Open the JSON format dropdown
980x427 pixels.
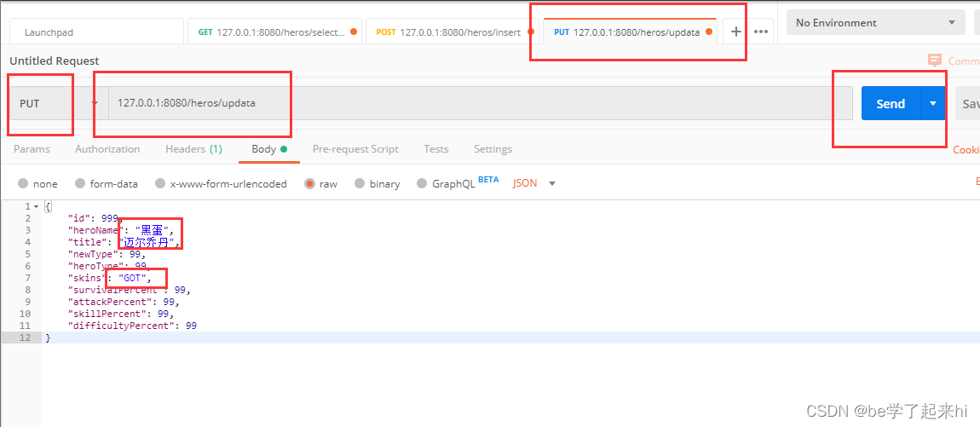534,183
